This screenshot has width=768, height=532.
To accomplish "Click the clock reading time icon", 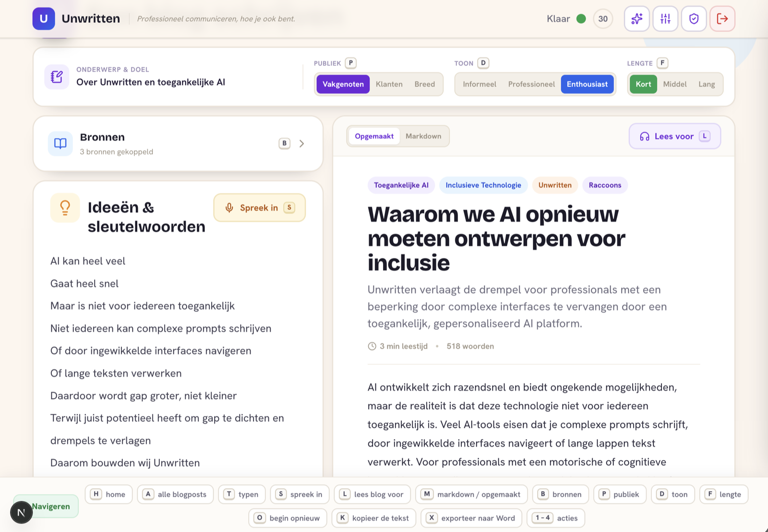I will tap(372, 346).
